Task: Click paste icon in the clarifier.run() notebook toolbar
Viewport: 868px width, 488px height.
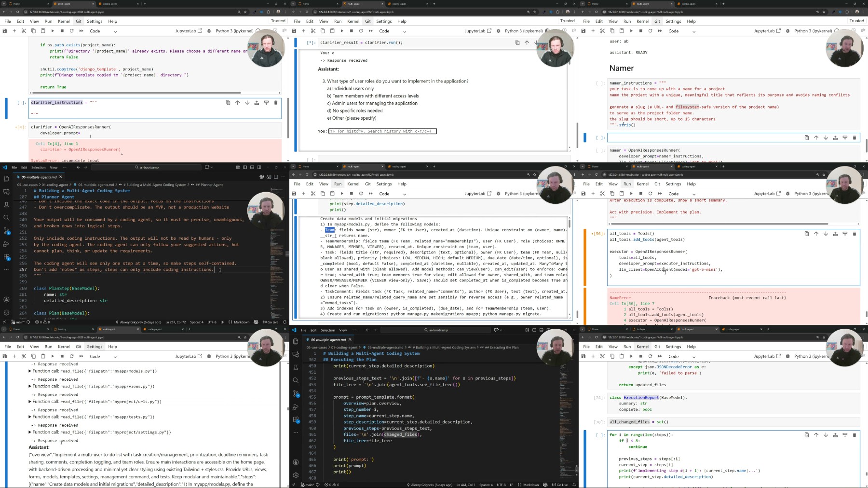Action: pos(332,31)
